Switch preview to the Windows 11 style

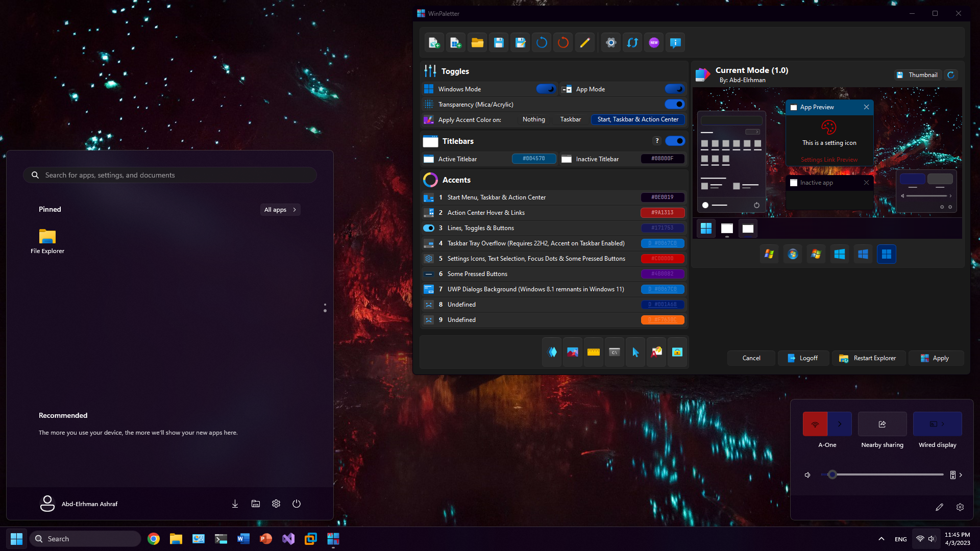(887, 254)
